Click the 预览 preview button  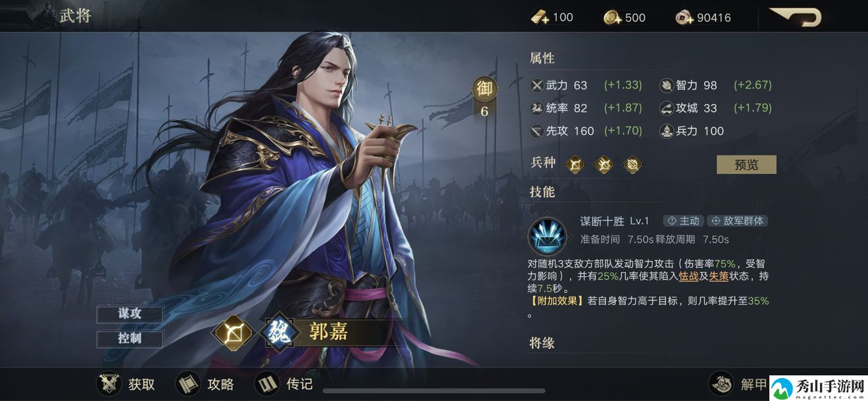[x=746, y=164]
